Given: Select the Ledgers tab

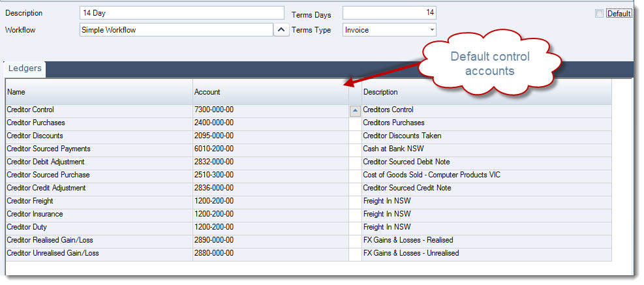Looking at the screenshot, I should pos(25,69).
